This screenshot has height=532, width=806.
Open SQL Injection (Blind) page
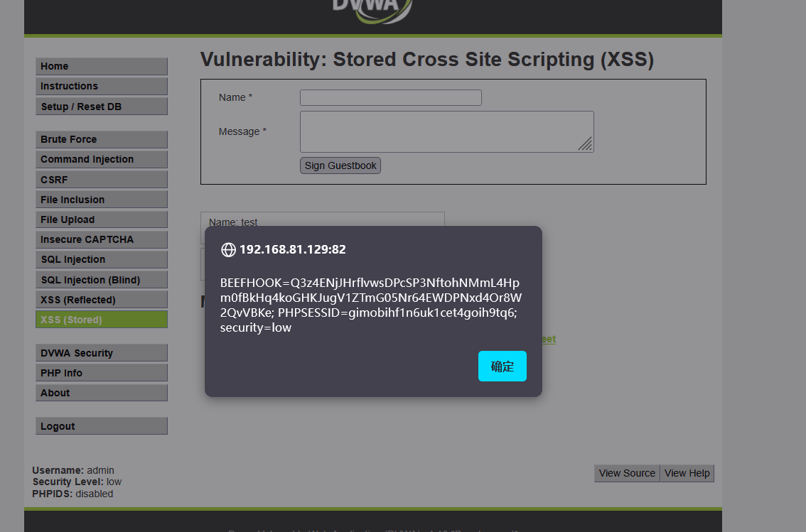(102, 279)
